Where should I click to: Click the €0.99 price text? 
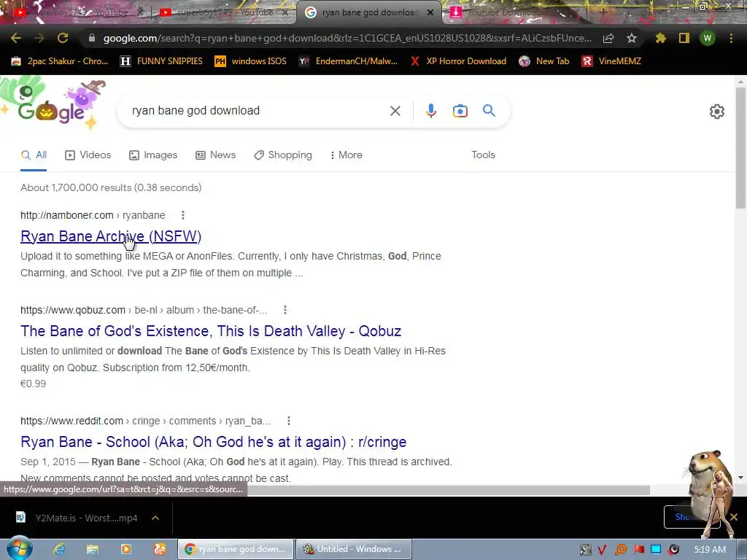coord(34,384)
